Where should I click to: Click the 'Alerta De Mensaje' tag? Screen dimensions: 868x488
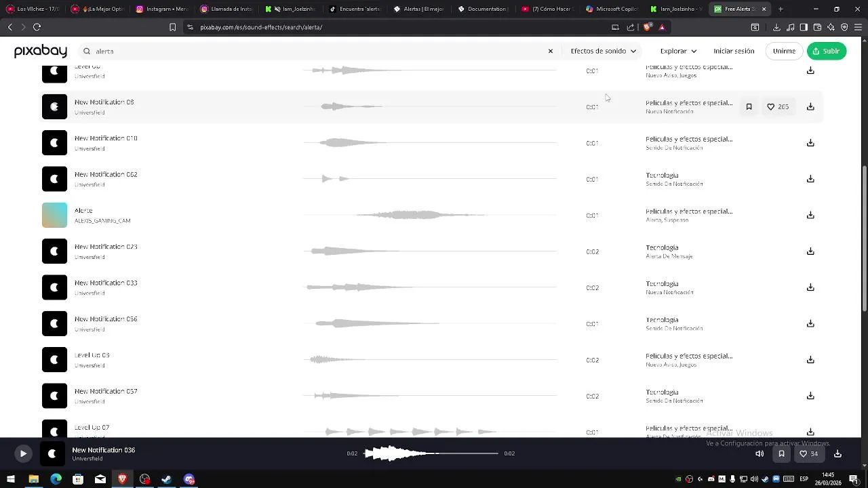[669, 256]
